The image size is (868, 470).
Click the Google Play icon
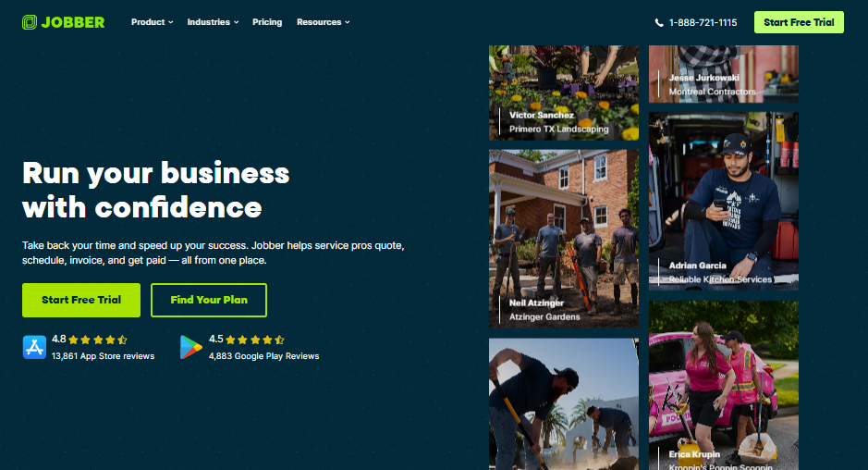click(x=191, y=348)
